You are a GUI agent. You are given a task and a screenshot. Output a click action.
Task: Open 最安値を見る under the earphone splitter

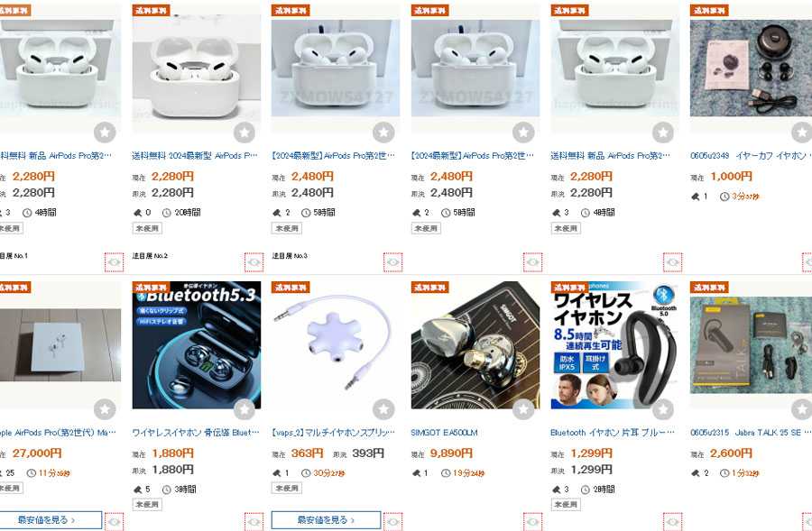click(327, 519)
